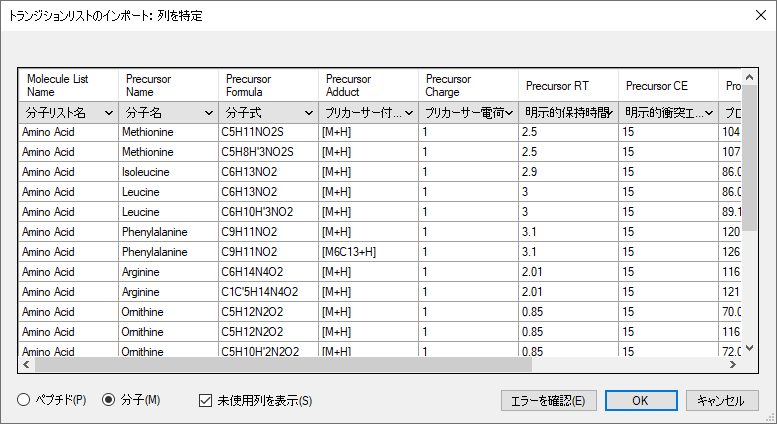This screenshot has width=777, height=424.
Task: Click the horizontal scrollbar thumb
Action: (283, 365)
